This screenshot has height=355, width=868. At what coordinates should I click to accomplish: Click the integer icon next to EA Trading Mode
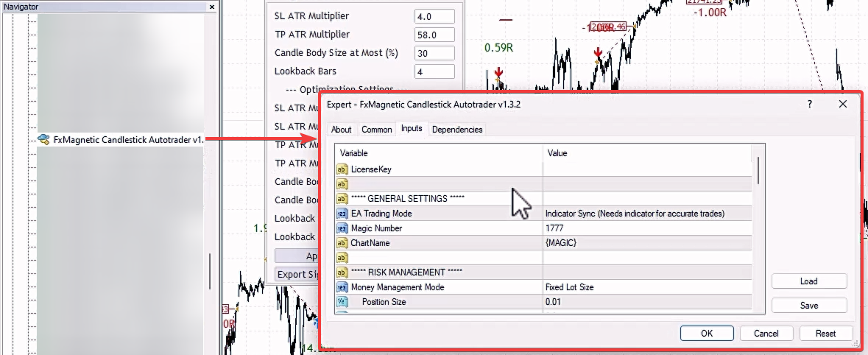342,214
